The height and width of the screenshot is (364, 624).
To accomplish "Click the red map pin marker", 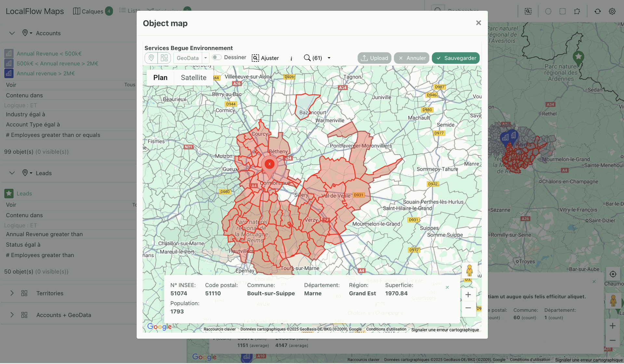I will pyautogui.click(x=269, y=164).
